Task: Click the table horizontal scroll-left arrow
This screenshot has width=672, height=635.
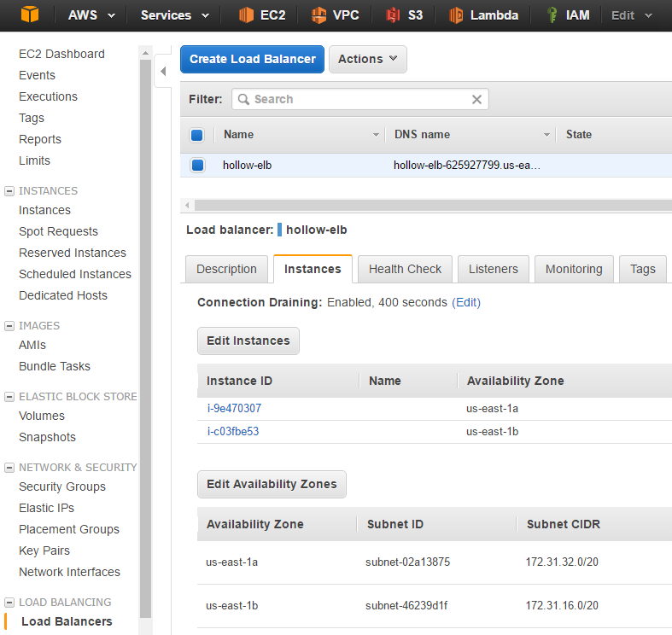Action: (x=187, y=205)
